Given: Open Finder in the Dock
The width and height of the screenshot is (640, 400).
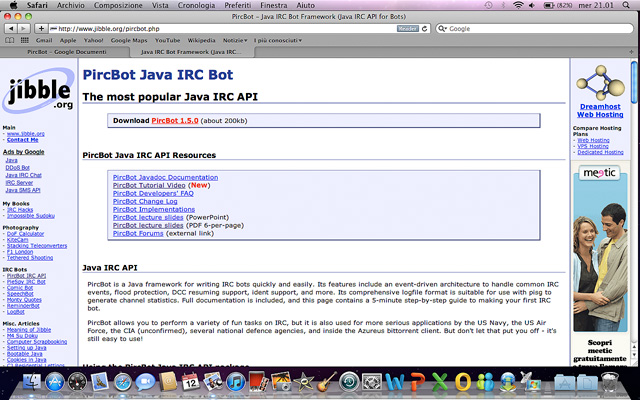Looking at the screenshot, I should point(32,382).
